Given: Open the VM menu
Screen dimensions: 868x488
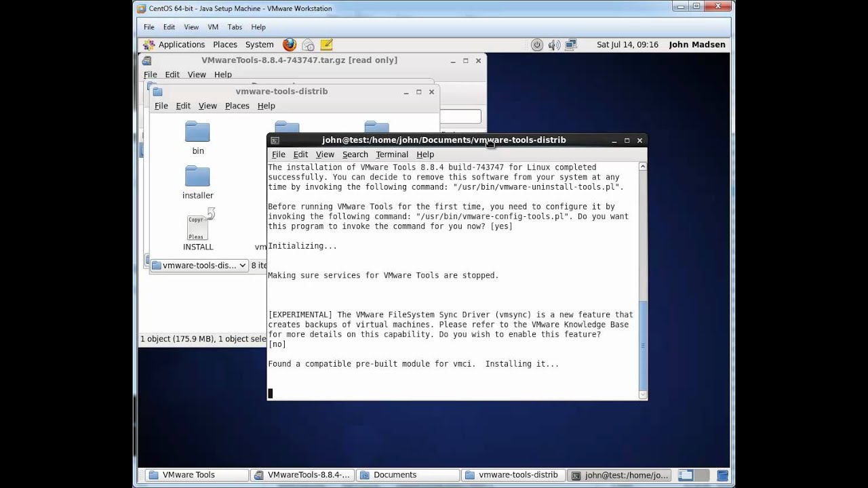Looking at the screenshot, I should pyautogui.click(x=213, y=27).
